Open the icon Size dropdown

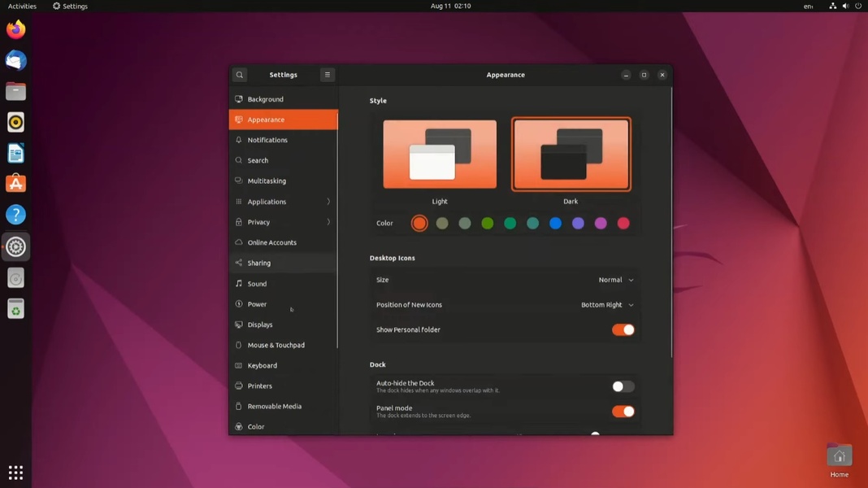[x=615, y=280]
